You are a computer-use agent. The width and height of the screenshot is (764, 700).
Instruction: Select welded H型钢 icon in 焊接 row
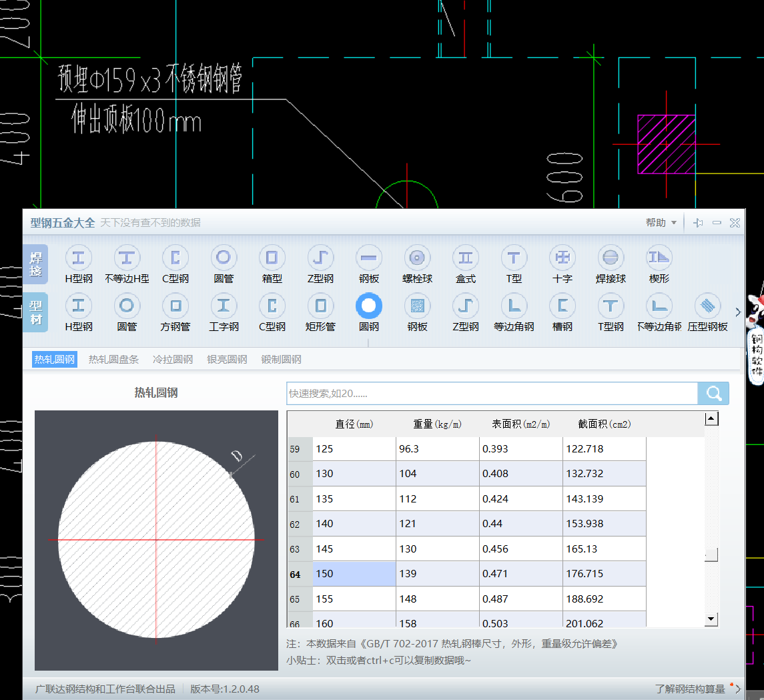click(x=79, y=258)
